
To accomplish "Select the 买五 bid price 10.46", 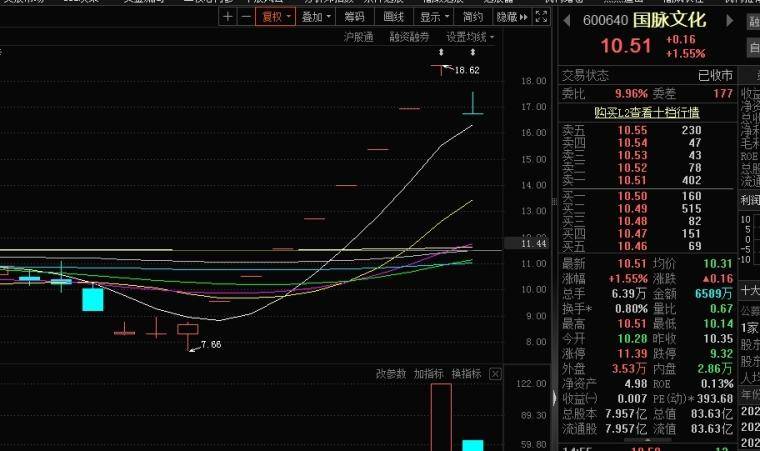I will [632, 246].
